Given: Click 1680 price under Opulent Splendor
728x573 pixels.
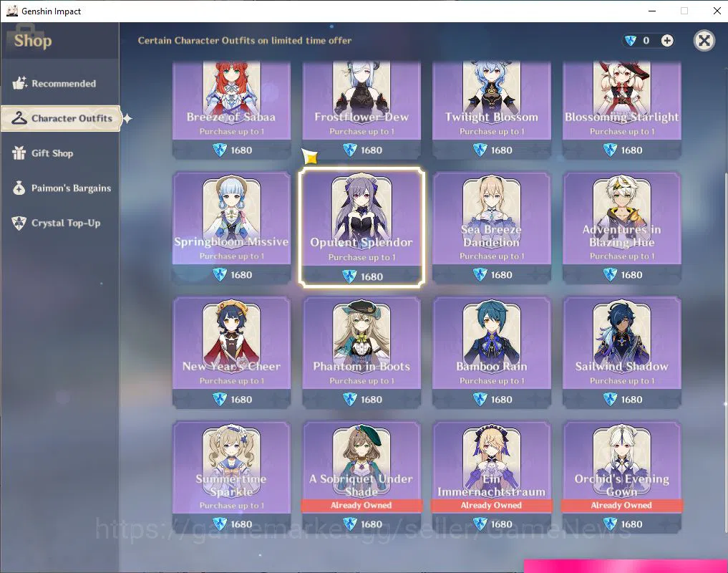Looking at the screenshot, I should point(372,276).
